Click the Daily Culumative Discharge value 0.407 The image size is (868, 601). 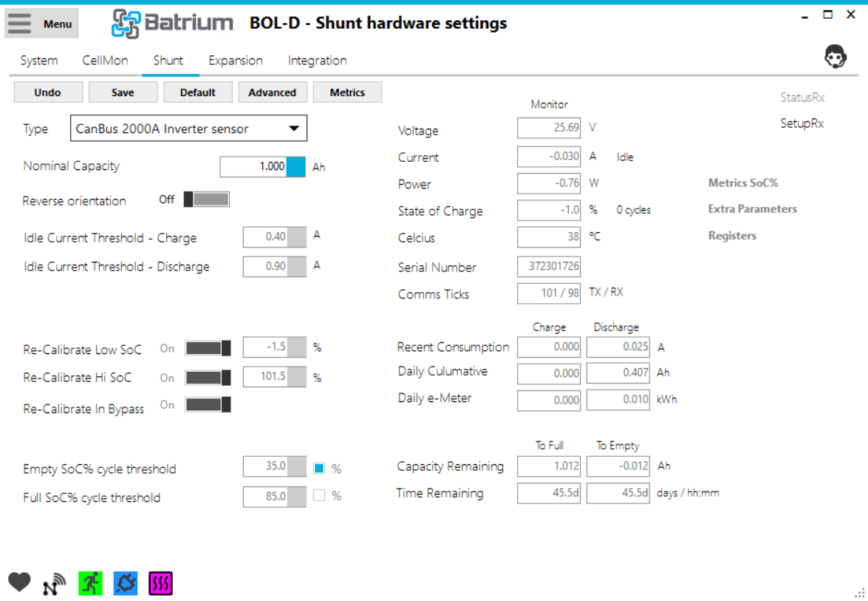tap(618, 373)
